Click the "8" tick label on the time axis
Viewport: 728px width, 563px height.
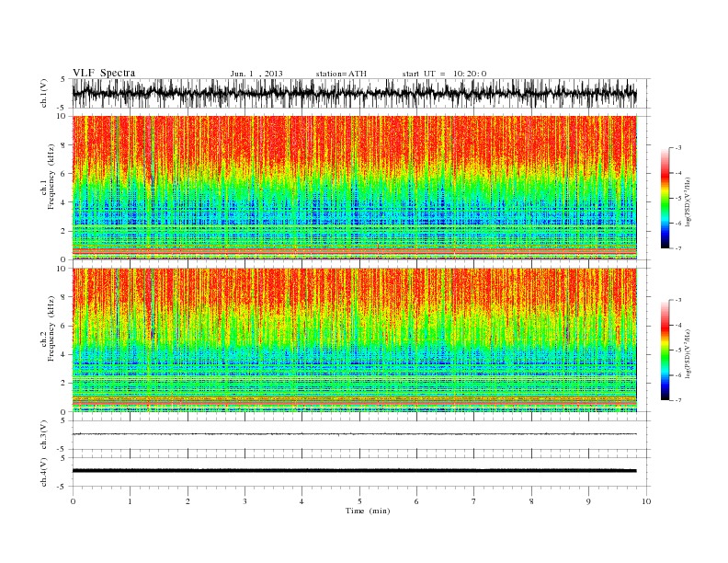(x=531, y=501)
